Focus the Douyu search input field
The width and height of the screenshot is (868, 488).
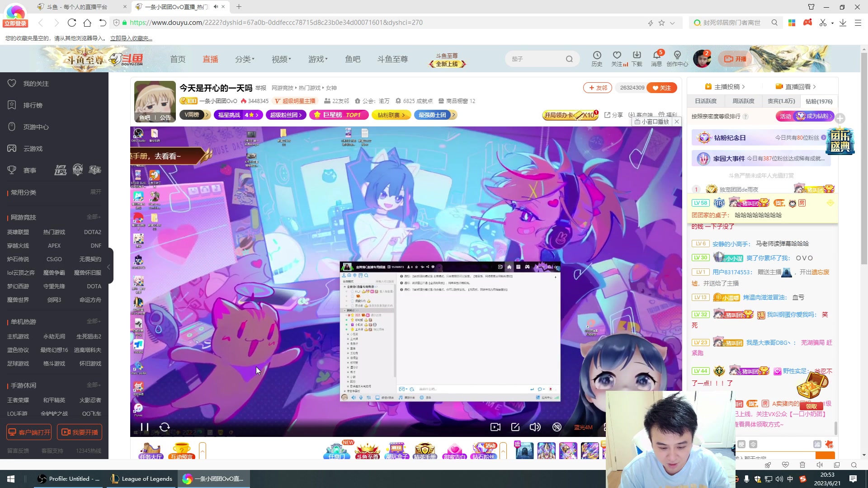point(537,59)
